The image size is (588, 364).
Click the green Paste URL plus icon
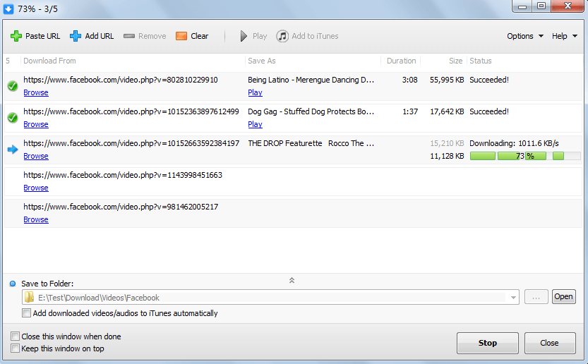pyautogui.click(x=16, y=36)
